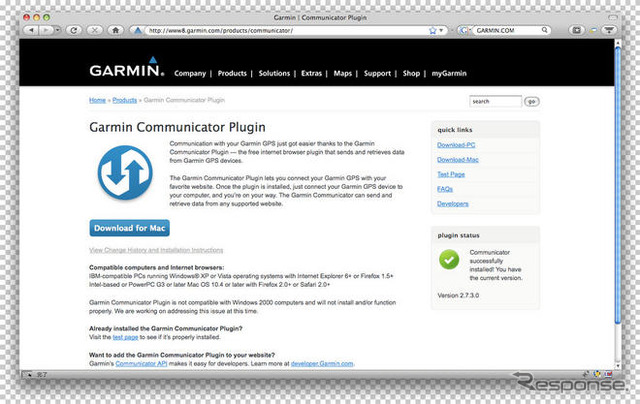Click the yellow-blue status bar icon at bottom right
This screenshot has height=404, width=640.
click(x=597, y=374)
